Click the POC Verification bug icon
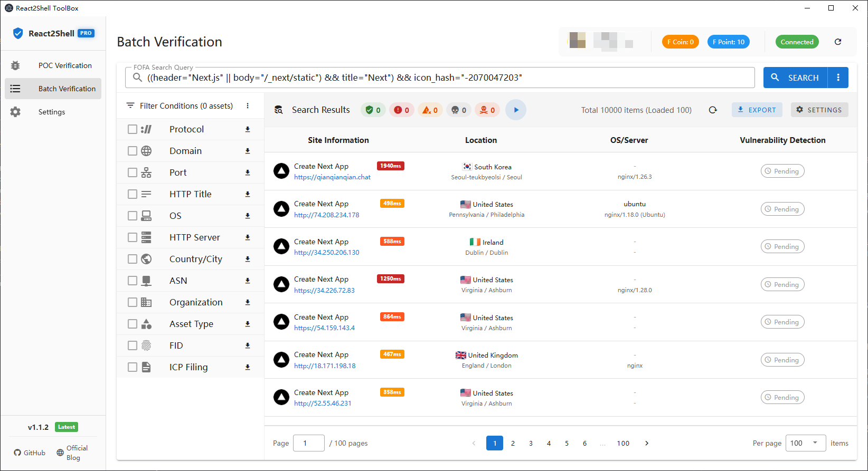This screenshot has height=471, width=868. (x=15, y=65)
